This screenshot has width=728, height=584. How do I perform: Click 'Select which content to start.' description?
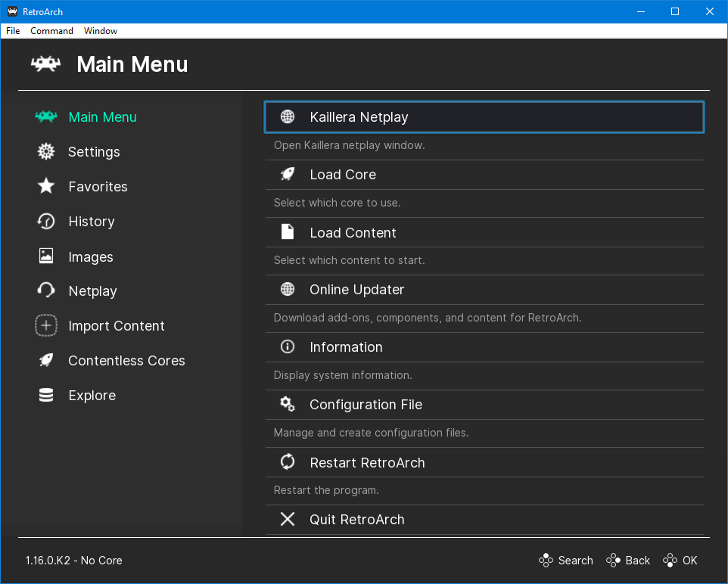(x=349, y=260)
